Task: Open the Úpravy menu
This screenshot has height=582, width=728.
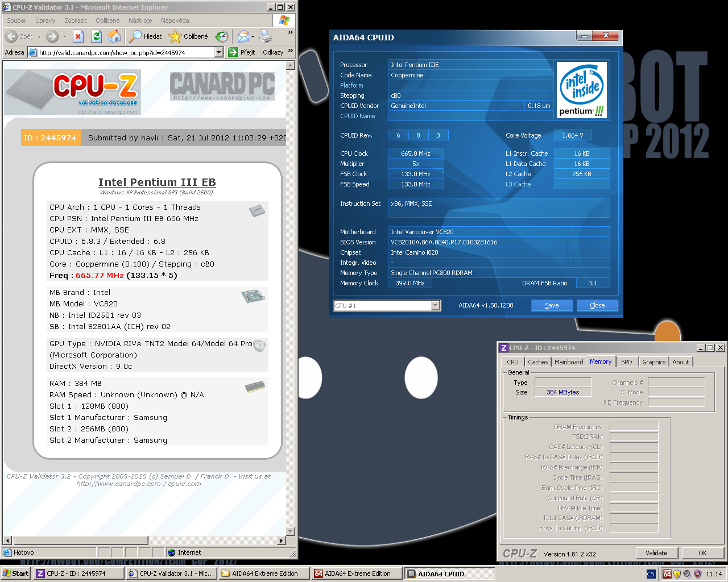Action: pyautogui.click(x=45, y=20)
